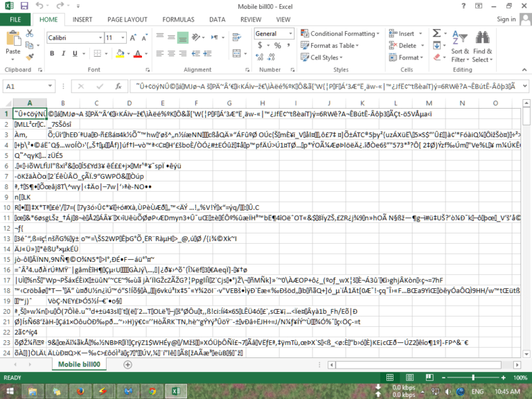Open the FILE tab
This screenshot has height=399, width=532.
pyautogui.click(x=15, y=19)
